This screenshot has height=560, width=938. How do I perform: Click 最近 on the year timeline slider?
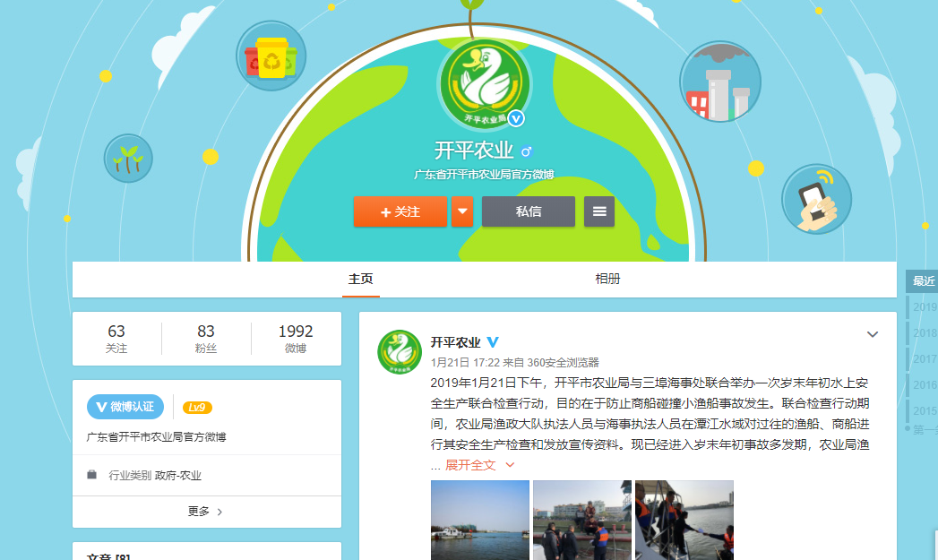[925, 280]
